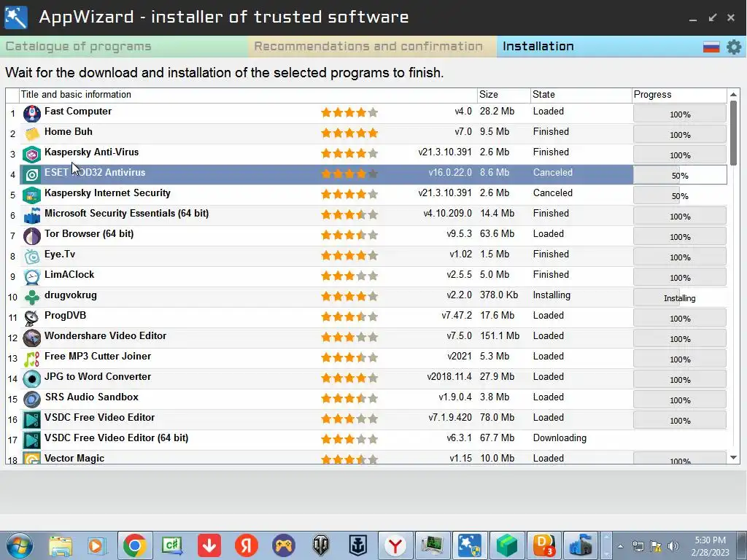
Task: Select Microsoft Security Essentials (64 bit) title
Action: pyautogui.click(x=127, y=214)
